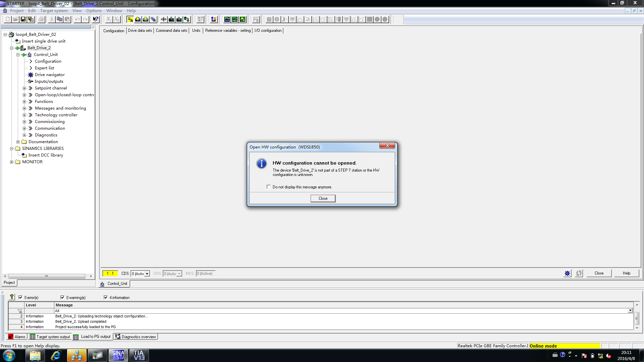The width and height of the screenshot is (644, 362).
Task: Check 'Do not display this message anymore'
Action: point(269,187)
